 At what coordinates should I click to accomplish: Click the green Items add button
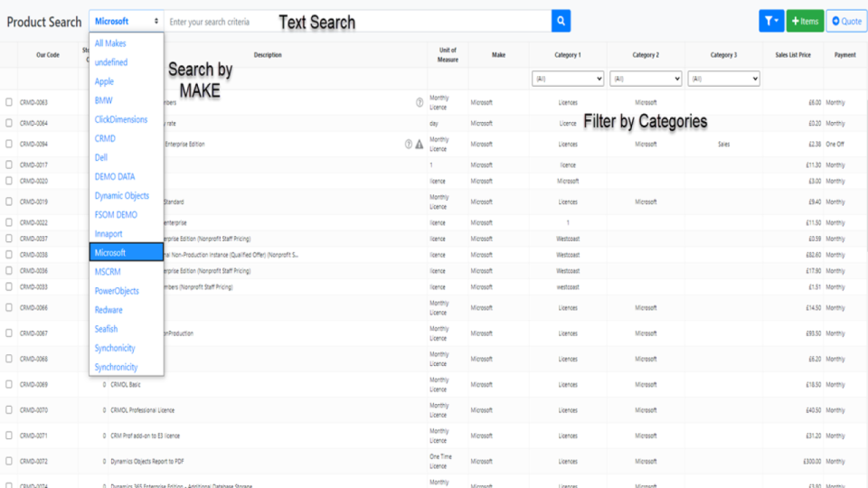805,21
